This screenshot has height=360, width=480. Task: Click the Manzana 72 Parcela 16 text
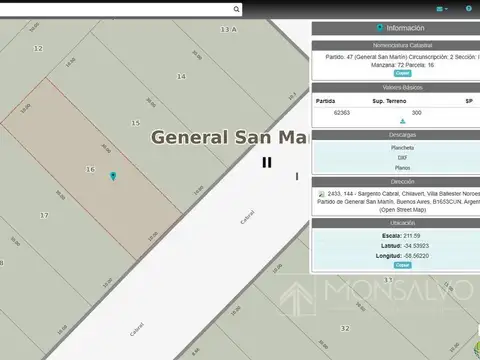[402, 65]
